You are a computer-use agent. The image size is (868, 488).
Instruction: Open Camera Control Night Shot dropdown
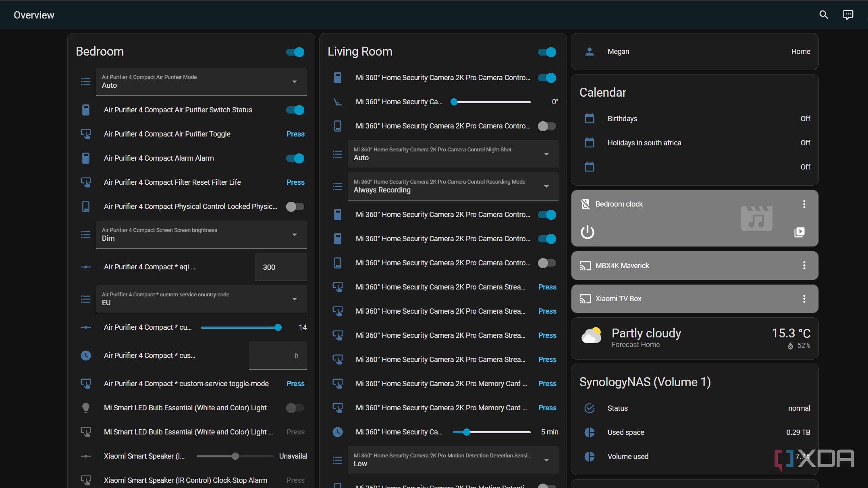coord(453,154)
